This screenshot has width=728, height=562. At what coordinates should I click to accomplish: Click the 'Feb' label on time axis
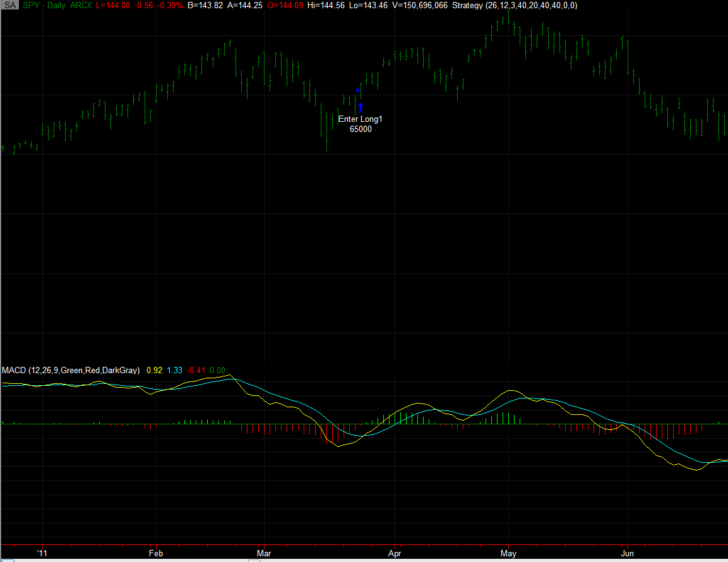(156, 553)
